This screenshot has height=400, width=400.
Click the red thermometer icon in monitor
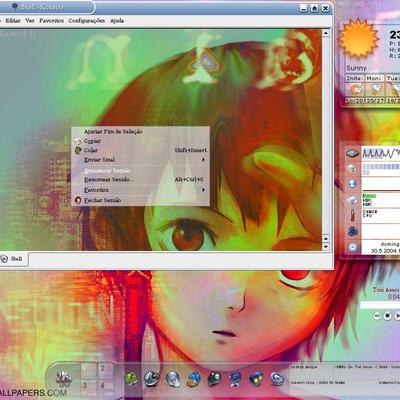pyautogui.click(x=353, y=215)
